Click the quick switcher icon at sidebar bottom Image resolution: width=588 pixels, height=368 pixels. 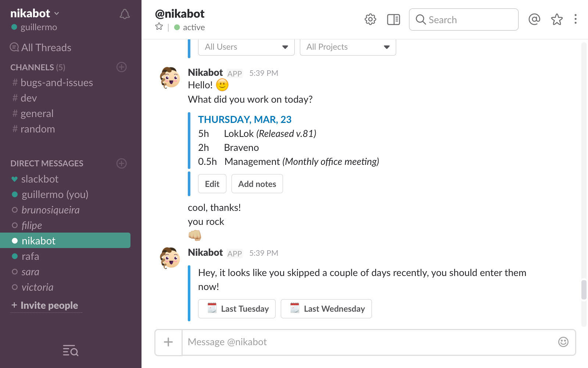[x=71, y=351]
